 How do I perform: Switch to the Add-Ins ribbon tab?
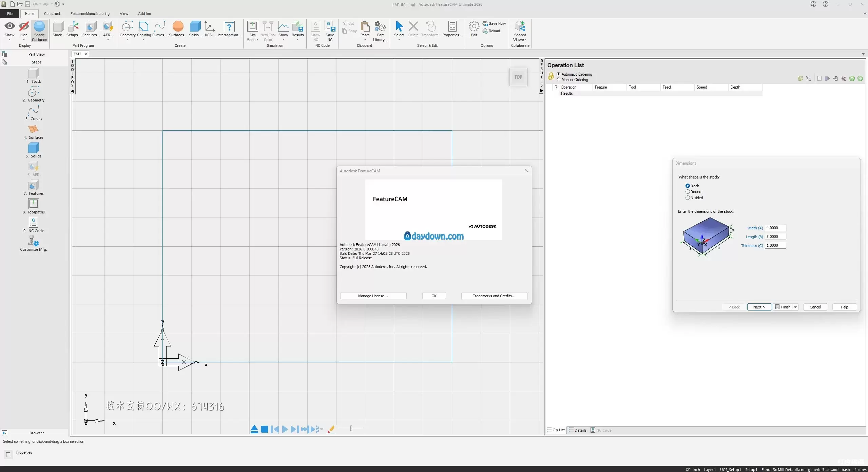(144, 14)
